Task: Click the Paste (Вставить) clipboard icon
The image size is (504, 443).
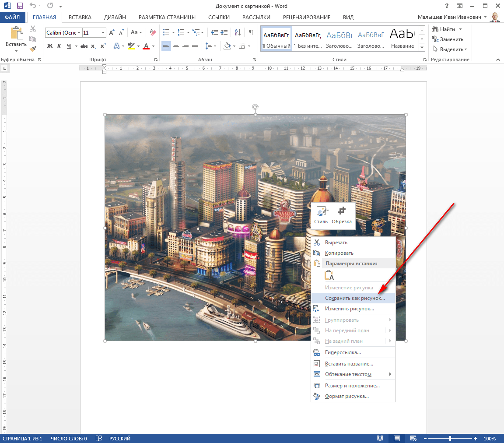Action: point(16,33)
